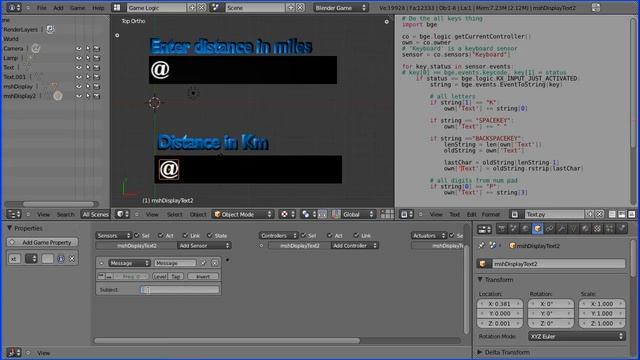This screenshot has width=640, height=360.
Task: Open the scene browser icon
Action: click(x=216, y=7)
